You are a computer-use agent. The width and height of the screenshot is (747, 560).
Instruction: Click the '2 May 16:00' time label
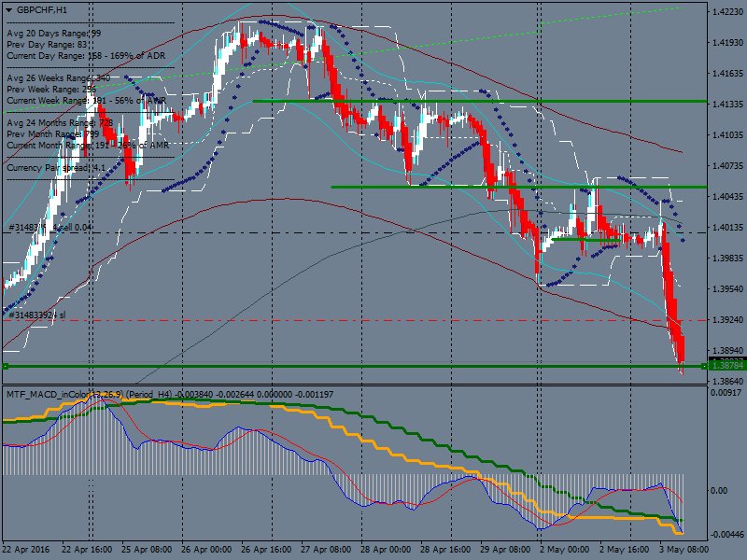(624, 550)
